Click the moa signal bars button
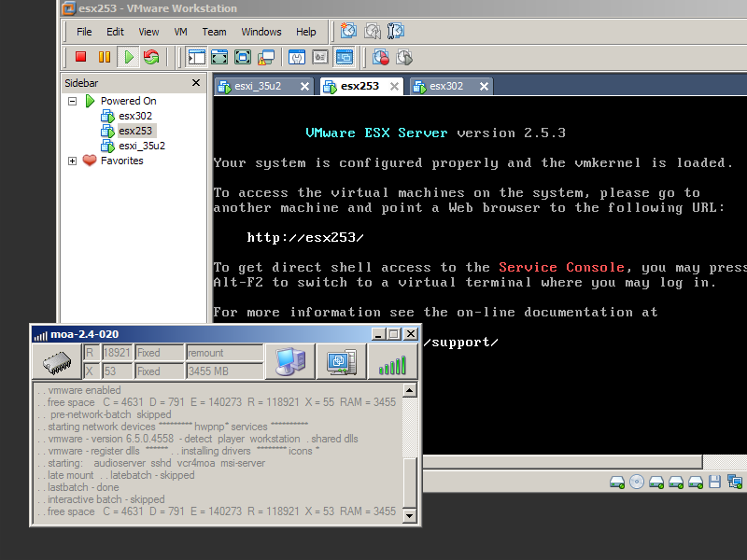This screenshot has width=747, height=560. click(x=392, y=362)
